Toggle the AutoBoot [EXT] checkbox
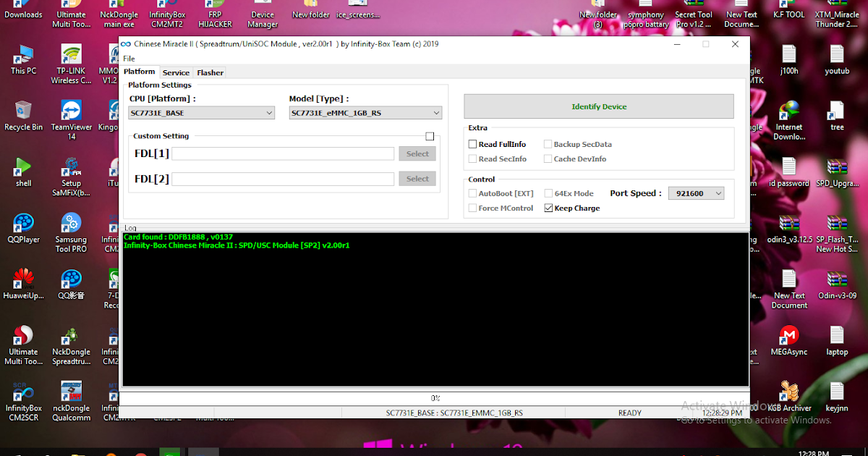 click(x=473, y=193)
